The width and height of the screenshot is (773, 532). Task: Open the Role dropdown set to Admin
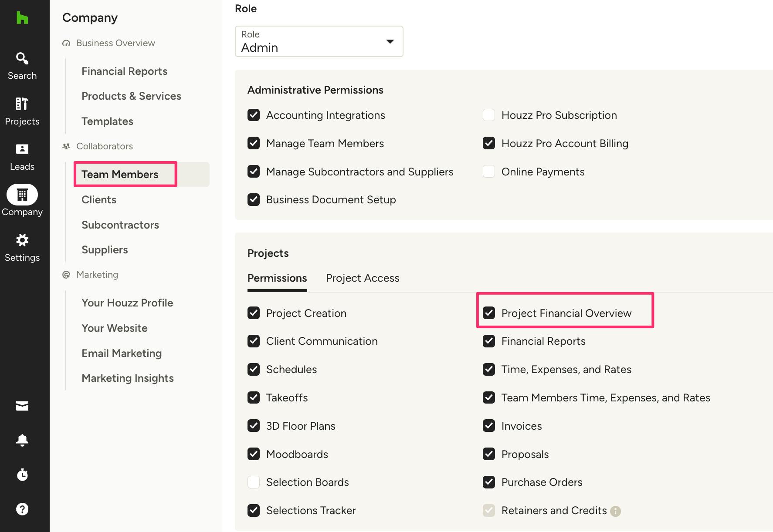(319, 41)
